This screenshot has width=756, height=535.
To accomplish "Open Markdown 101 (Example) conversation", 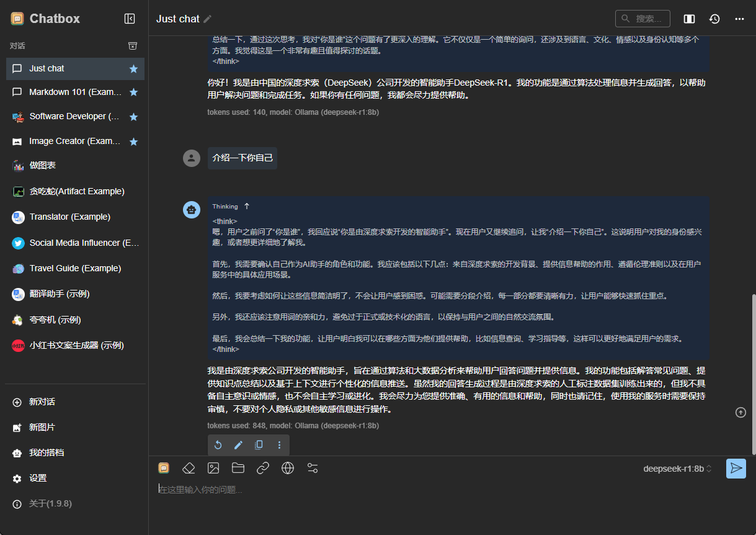I will 75,92.
